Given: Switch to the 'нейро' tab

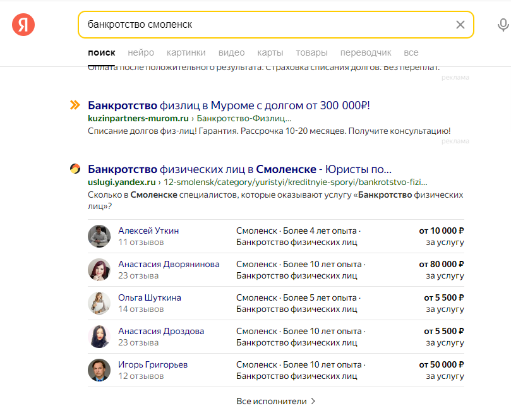Looking at the screenshot, I should pyautogui.click(x=141, y=52).
